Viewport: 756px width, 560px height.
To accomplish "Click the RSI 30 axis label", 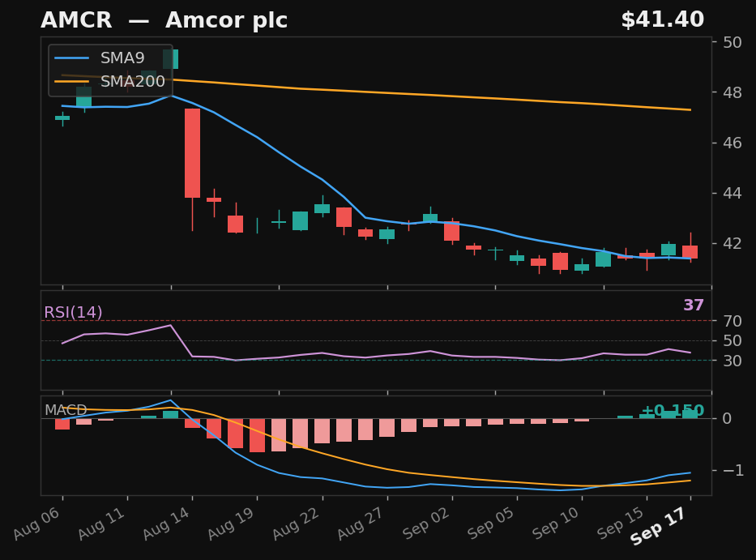I will (x=733, y=361).
